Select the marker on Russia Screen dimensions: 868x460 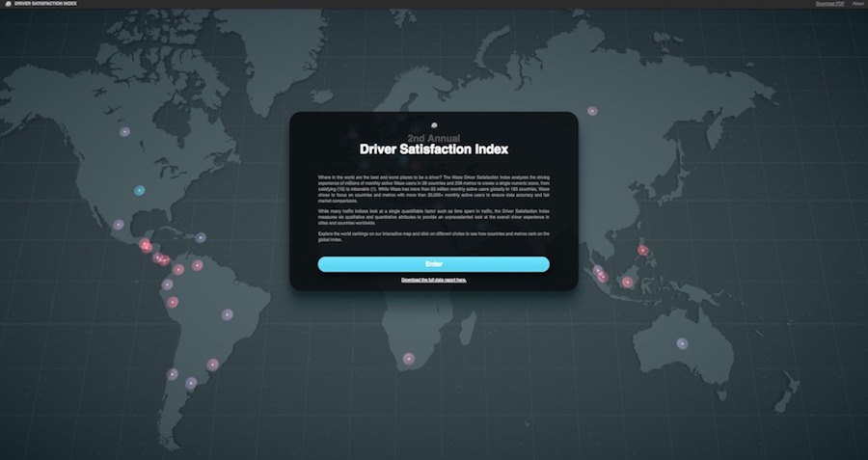pyautogui.click(x=592, y=111)
